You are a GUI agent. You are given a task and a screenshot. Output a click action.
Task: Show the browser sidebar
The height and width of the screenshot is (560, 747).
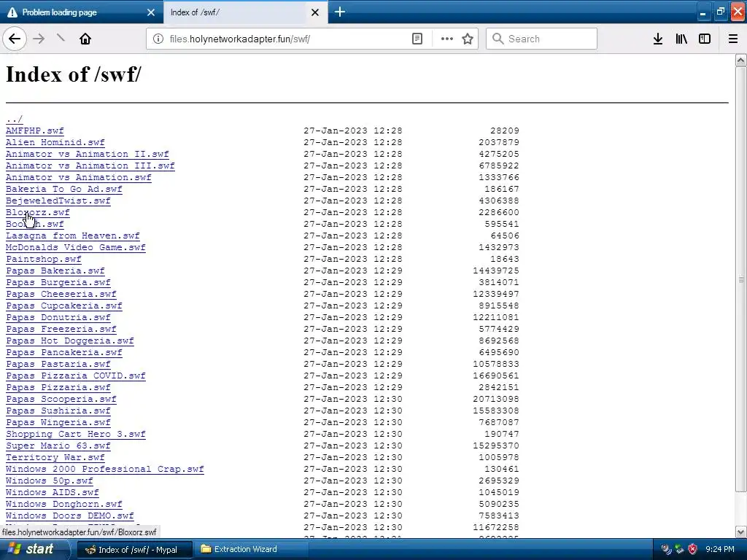pyautogui.click(x=705, y=39)
